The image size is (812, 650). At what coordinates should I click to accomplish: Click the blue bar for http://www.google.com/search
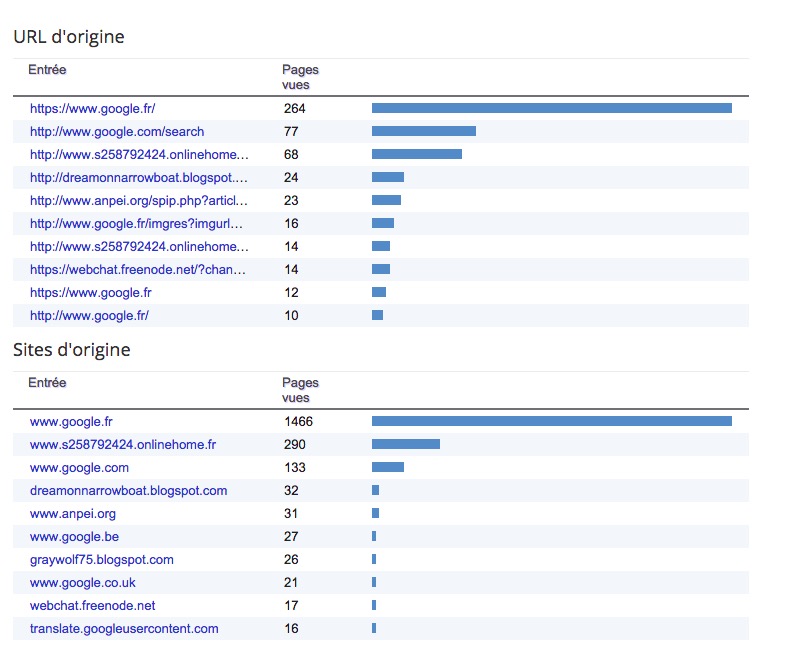[x=424, y=131]
